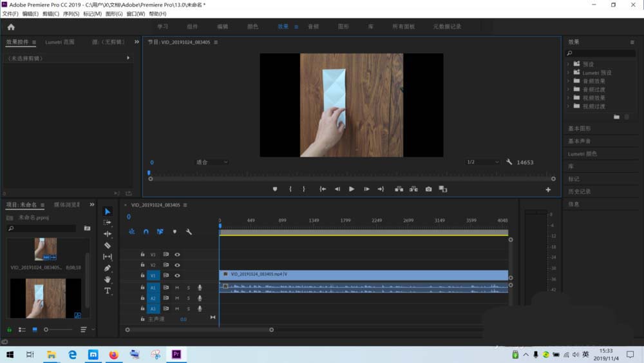This screenshot has width=644, height=363.
Task: Open timeline display settings wrench
Action: click(189, 231)
